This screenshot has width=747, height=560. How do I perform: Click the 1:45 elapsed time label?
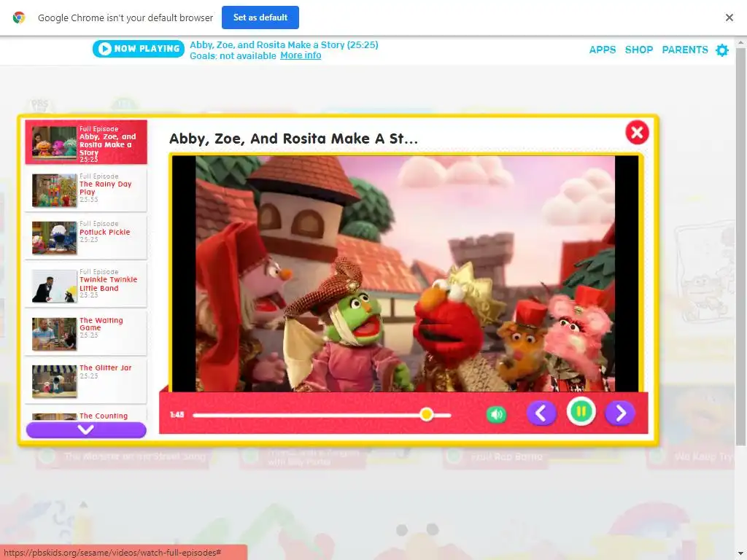tap(177, 415)
